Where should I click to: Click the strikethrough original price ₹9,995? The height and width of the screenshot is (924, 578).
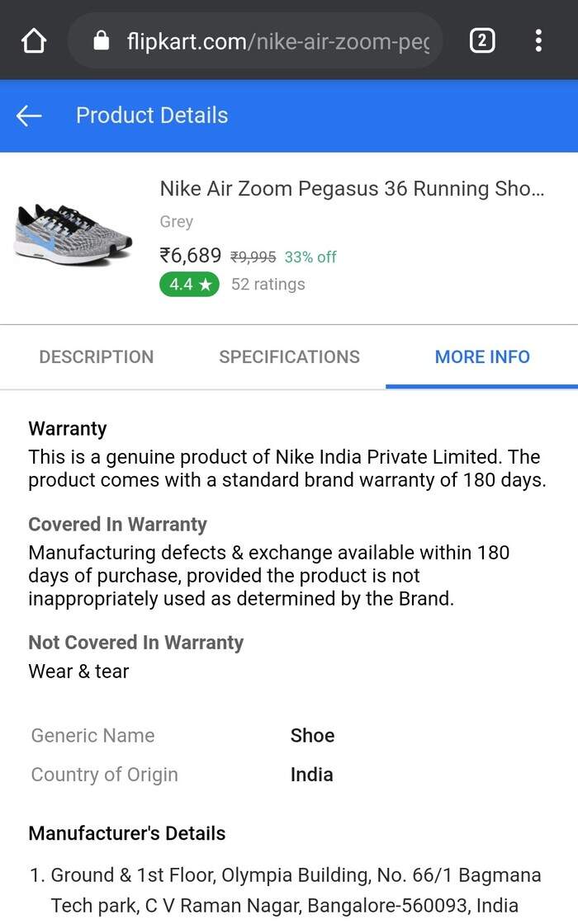252,257
